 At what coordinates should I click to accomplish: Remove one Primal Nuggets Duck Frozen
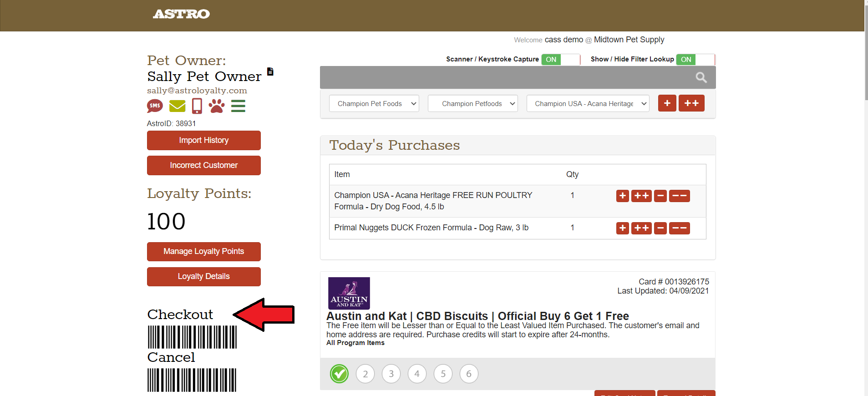point(660,228)
